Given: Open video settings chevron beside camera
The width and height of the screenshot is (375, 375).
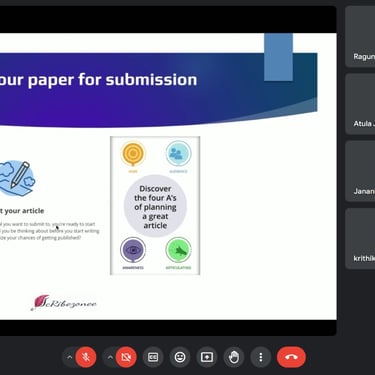Looking at the screenshot, I should 110,357.
